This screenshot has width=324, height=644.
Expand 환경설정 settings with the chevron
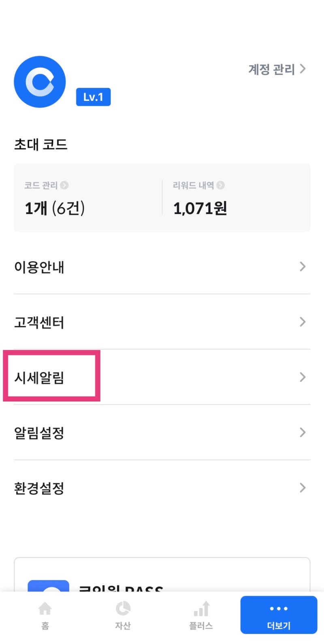302,488
